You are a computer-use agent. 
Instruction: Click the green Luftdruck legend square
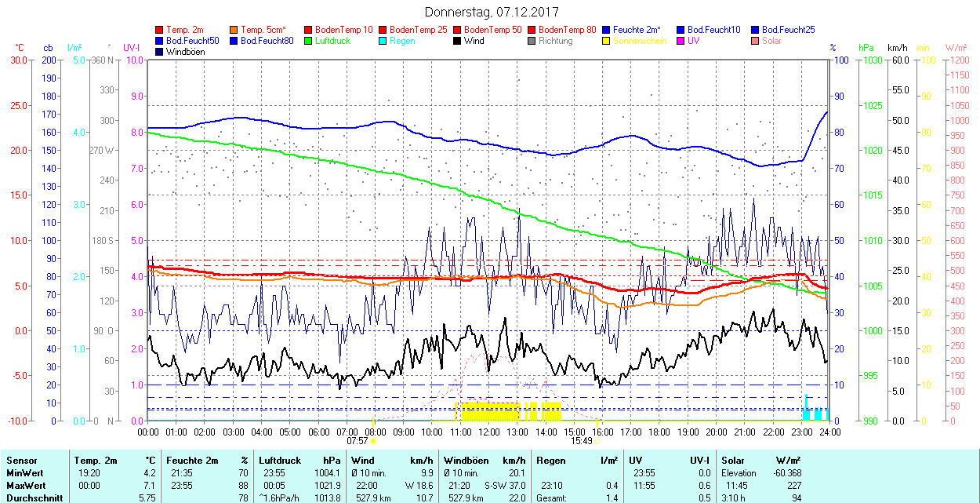(309, 41)
